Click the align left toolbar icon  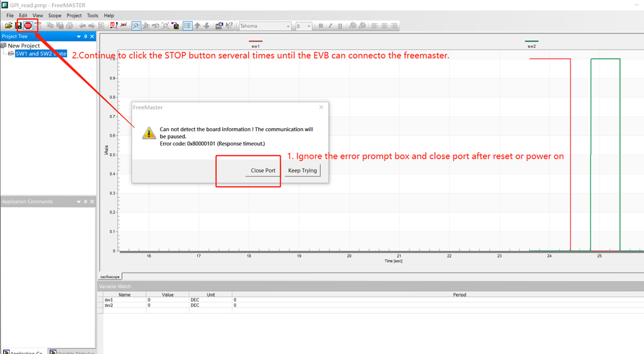374,25
